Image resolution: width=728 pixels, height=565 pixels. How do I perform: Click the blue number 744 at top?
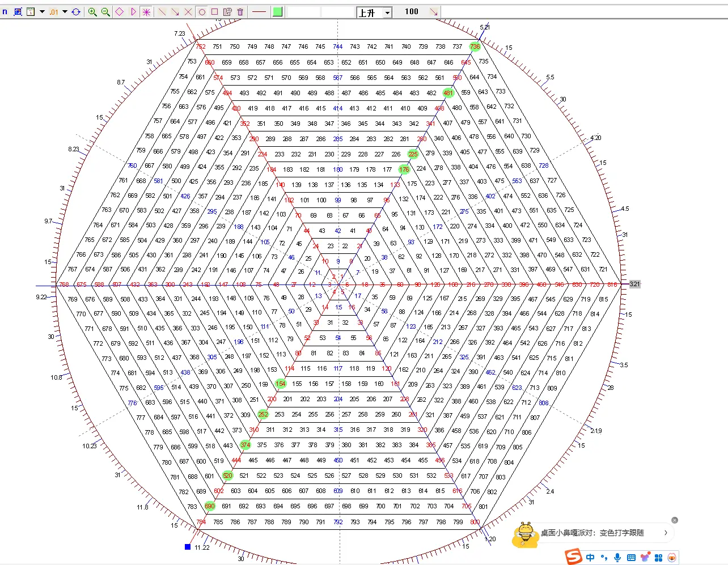(338, 46)
